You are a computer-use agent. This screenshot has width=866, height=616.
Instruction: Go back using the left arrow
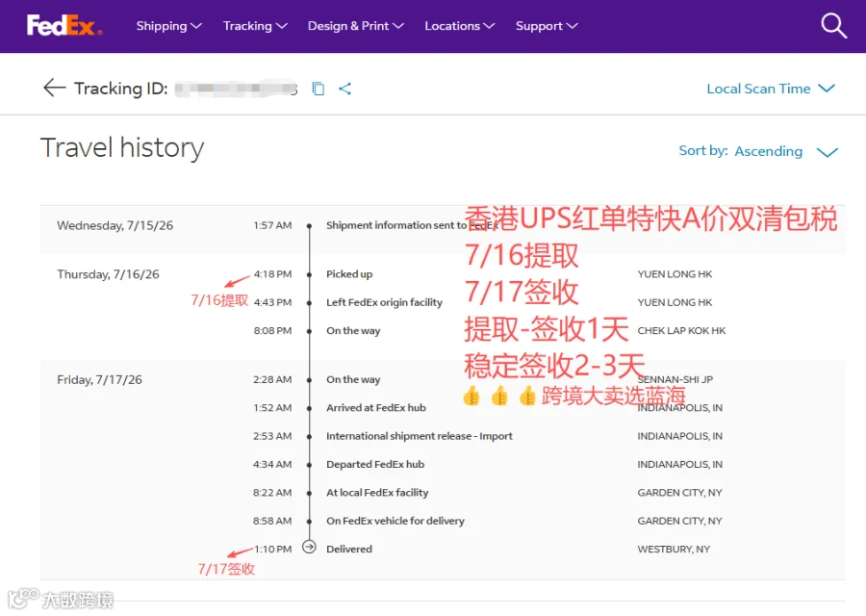[54, 88]
